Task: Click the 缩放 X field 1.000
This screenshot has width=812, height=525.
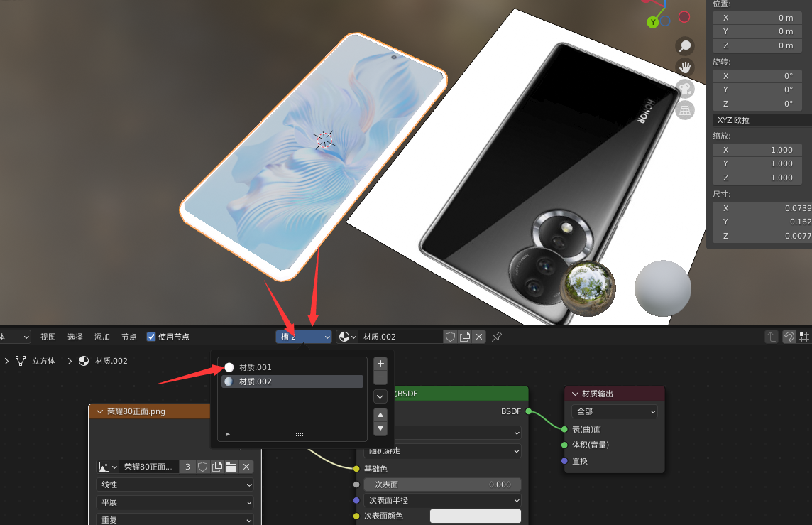Action: click(757, 150)
